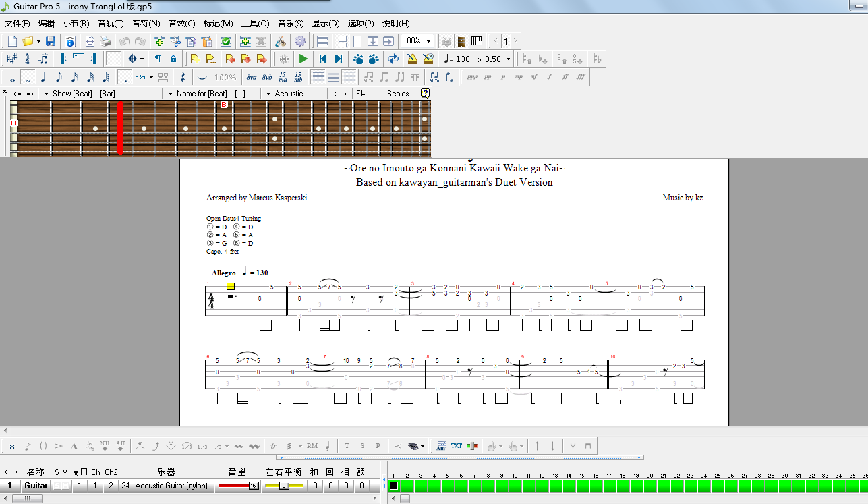This screenshot has width=868, height=504.
Task: Open the key signature icon
Action: pos(11,59)
